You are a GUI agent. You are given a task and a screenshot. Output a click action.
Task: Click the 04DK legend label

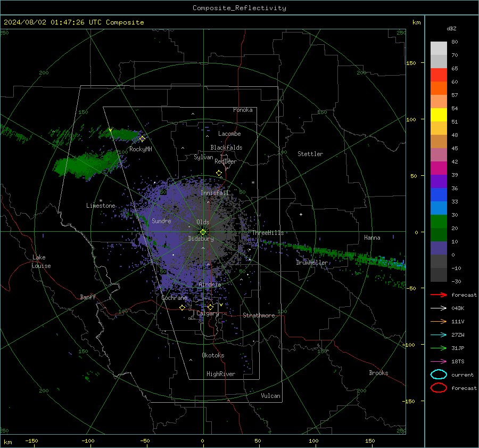458,308
